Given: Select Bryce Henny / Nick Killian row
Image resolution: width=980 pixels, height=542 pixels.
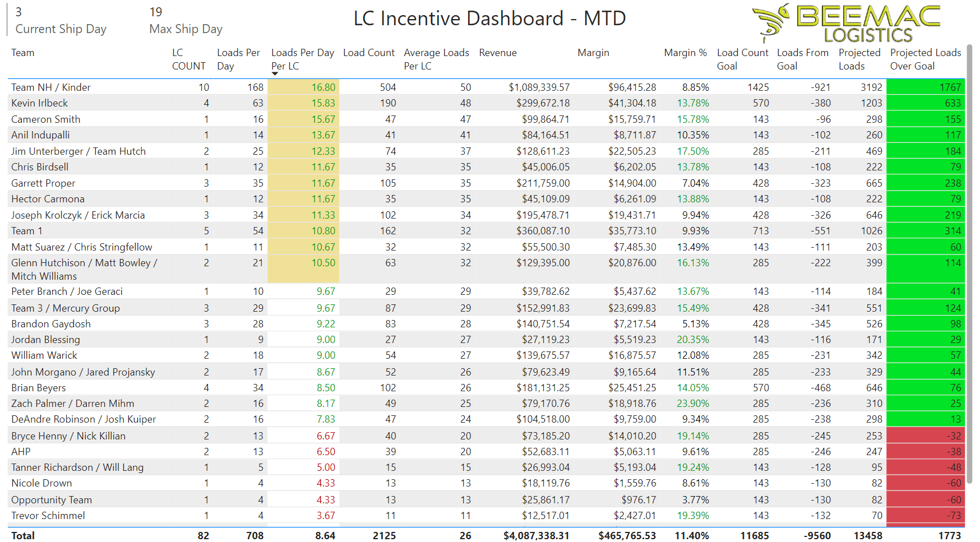Looking at the screenshot, I should [486, 436].
